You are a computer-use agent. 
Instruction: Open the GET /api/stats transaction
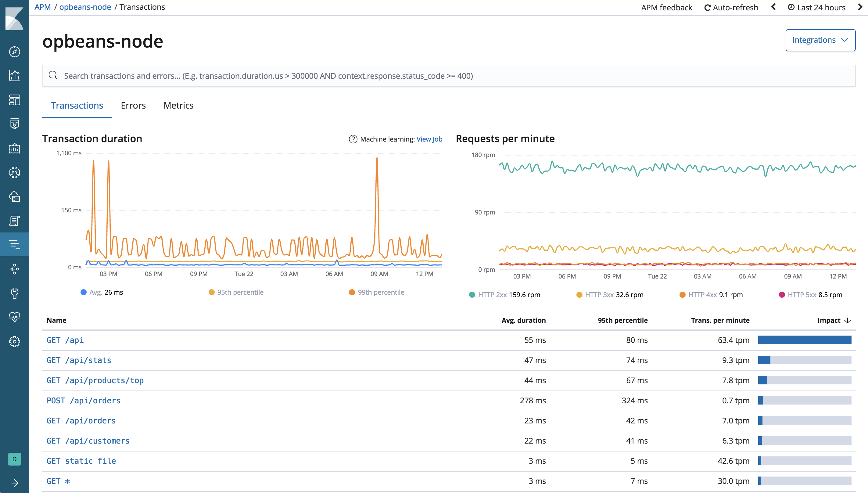coord(79,360)
